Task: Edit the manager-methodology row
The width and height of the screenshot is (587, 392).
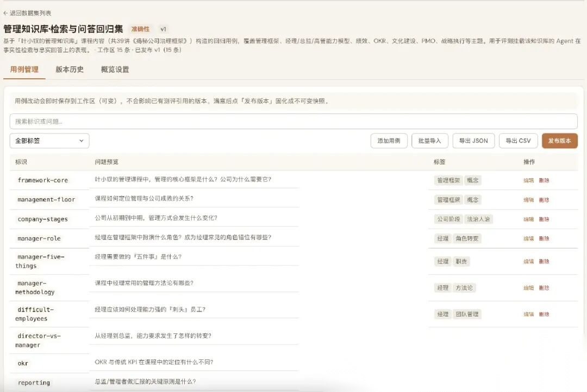Action: [529, 288]
